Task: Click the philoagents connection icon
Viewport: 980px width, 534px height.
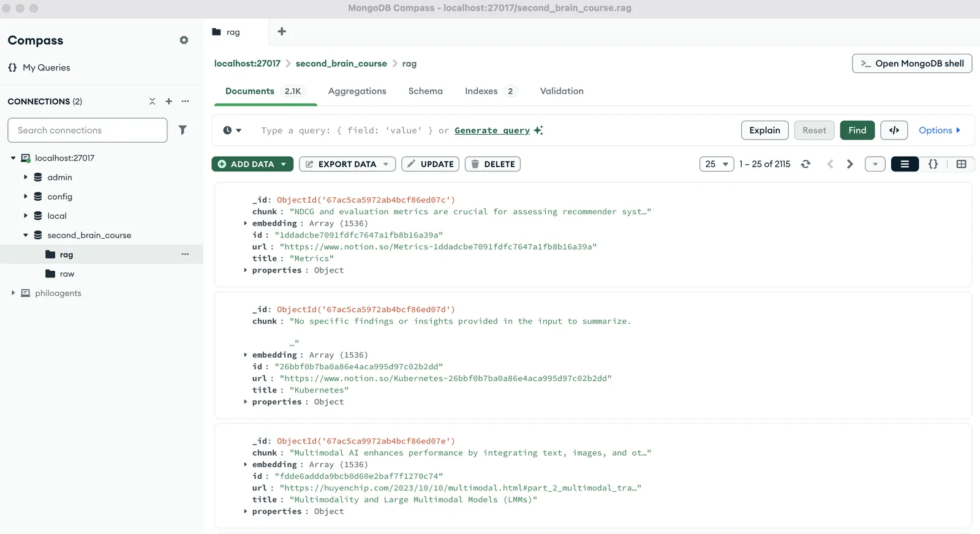Action: [x=26, y=293]
